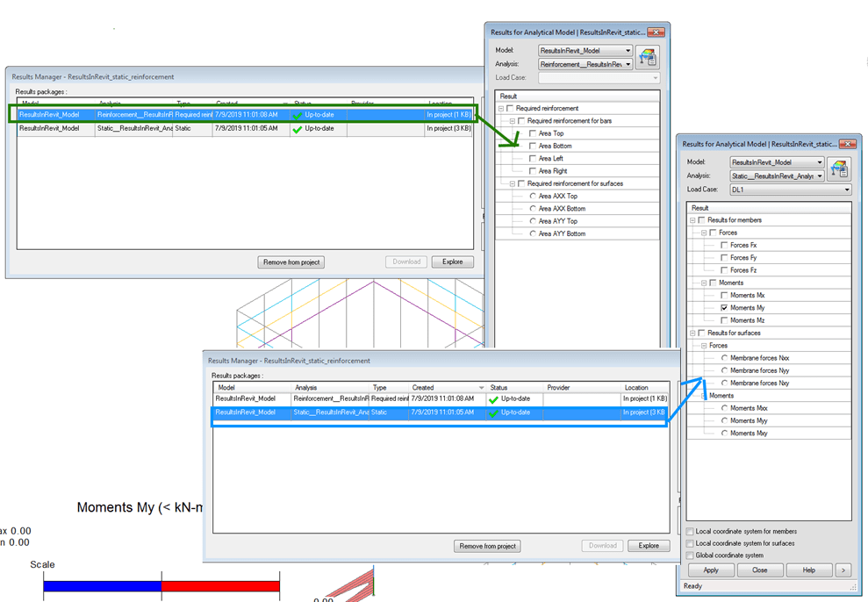
Task: Collapse the Moments group under Results for members
Action: [x=703, y=283]
